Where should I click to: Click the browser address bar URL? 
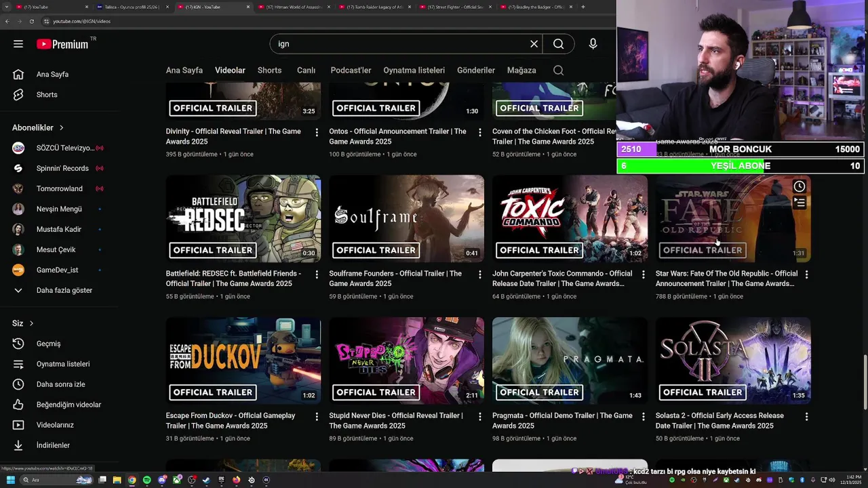(81, 21)
